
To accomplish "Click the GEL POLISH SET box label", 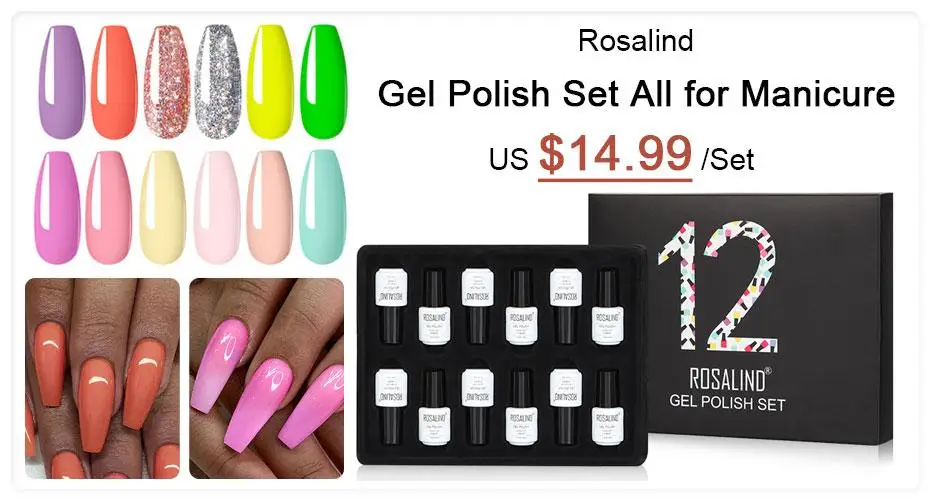I will [727, 403].
